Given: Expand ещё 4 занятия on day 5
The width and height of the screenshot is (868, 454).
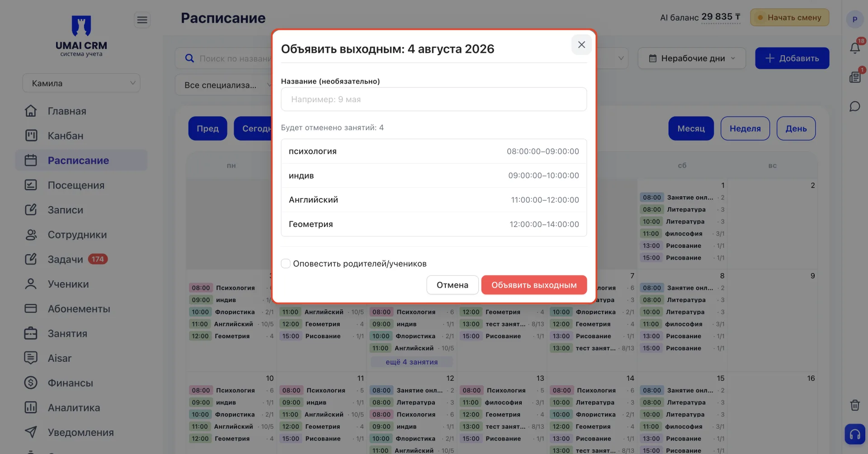Looking at the screenshot, I should click(411, 362).
